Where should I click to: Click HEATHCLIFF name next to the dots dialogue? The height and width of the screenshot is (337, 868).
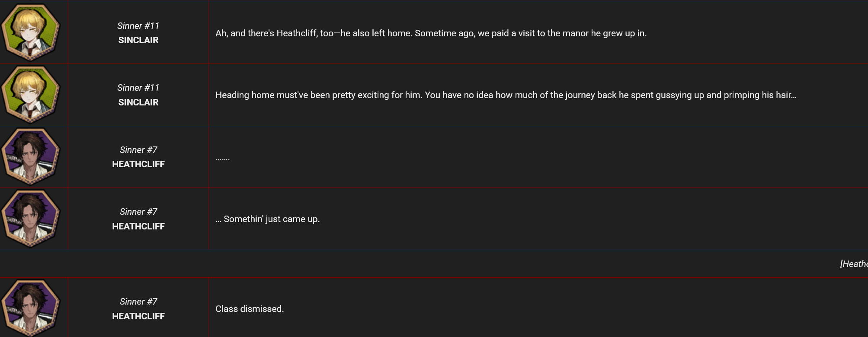[x=138, y=164]
